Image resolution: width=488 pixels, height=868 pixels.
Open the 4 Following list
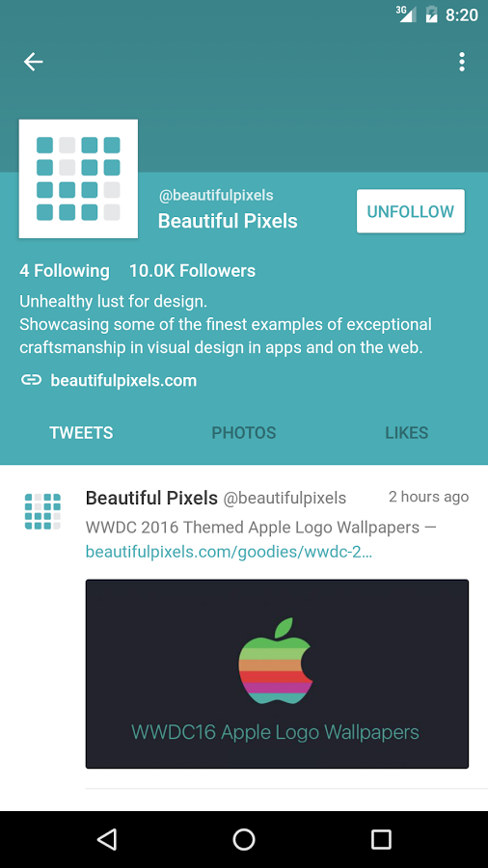pos(65,271)
